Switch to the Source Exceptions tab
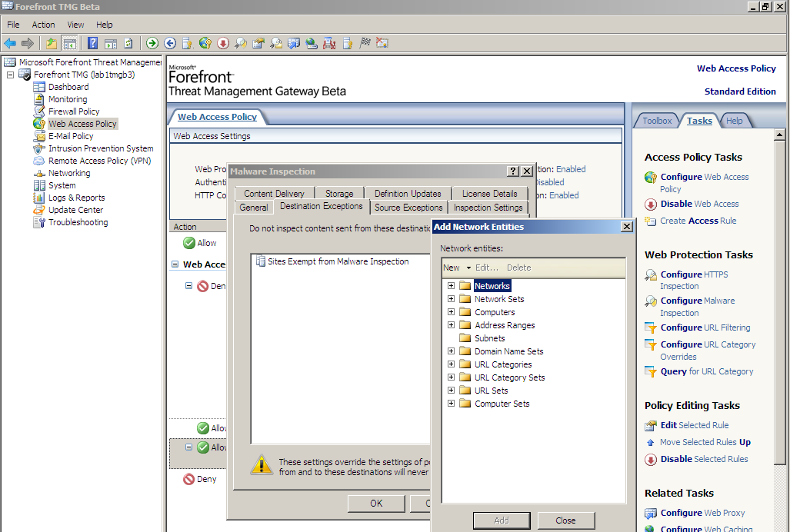 pyautogui.click(x=408, y=208)
